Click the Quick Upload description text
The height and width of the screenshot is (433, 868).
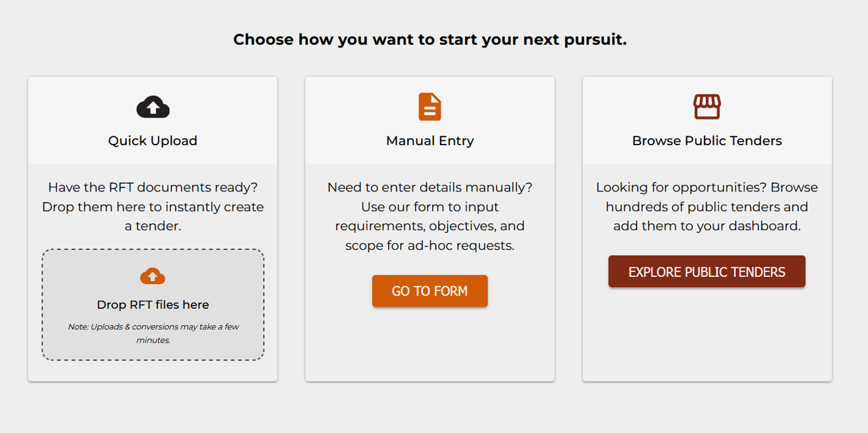click(x=153, y=206)
